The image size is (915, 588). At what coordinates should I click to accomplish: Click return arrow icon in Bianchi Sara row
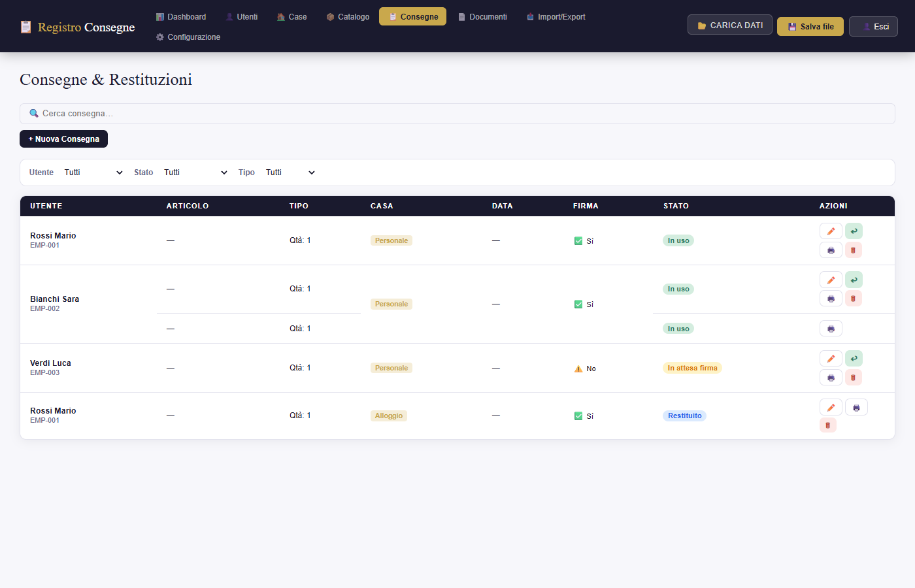pyautogui.click(x=854, y=280)
